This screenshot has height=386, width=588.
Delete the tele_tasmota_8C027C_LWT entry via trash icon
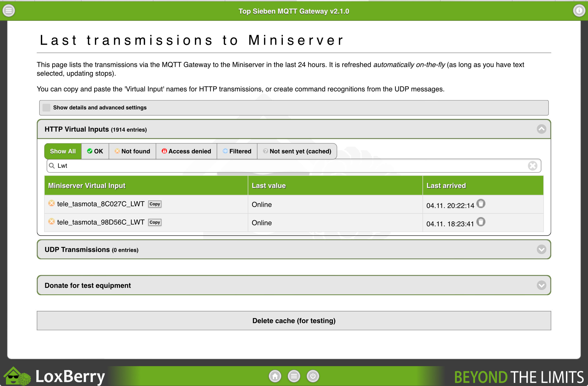(481, 204)
